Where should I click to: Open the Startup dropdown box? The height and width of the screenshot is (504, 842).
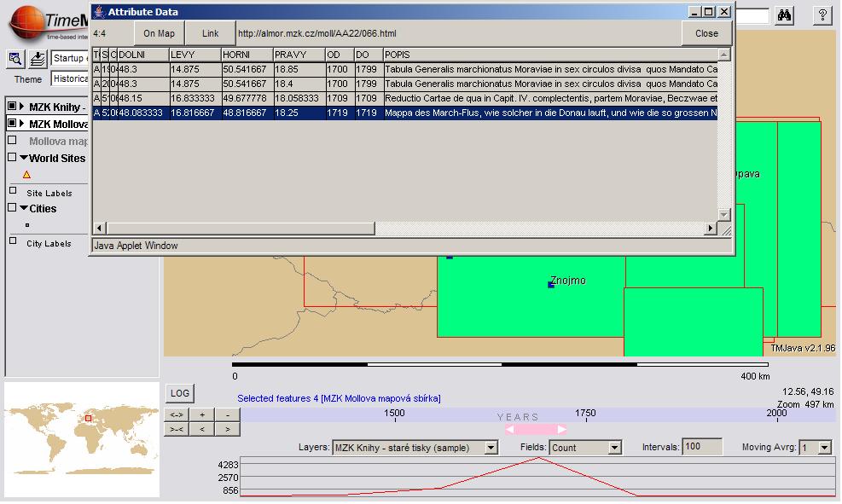click(70, 58)
